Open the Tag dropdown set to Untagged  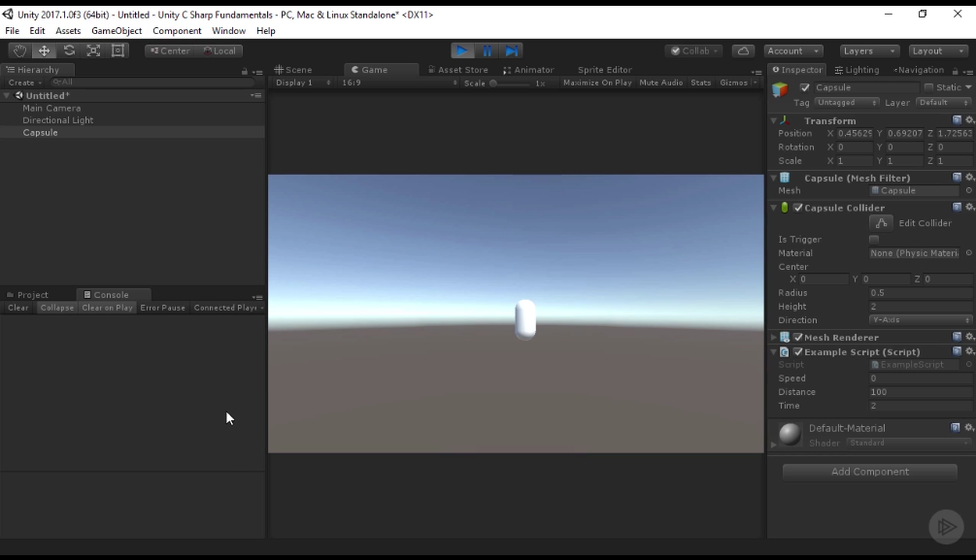pyautogui.click(x=846, y=103)
